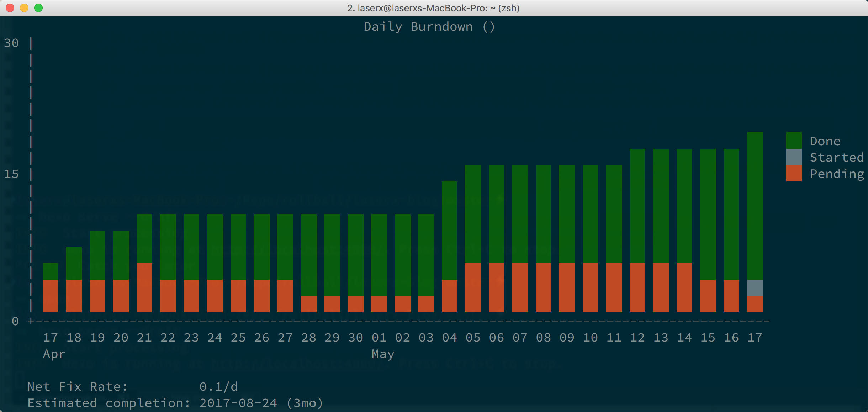
Task: Click the y-axis label 30
Action: tap(11, 43)
